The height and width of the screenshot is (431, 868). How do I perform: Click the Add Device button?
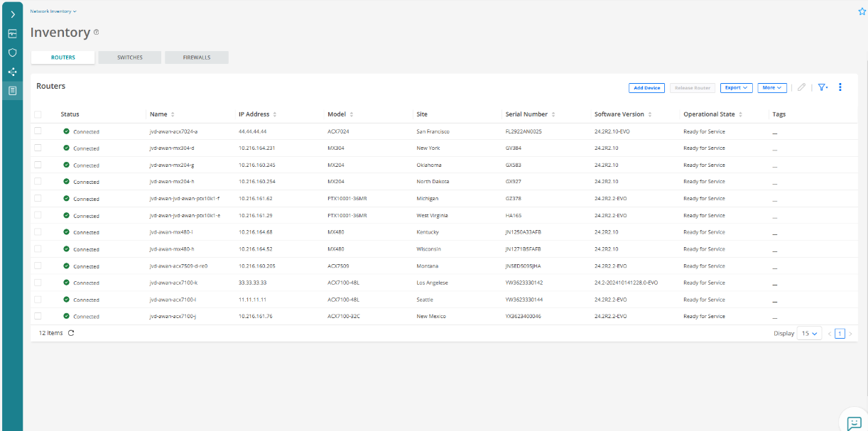coord(646,88)
